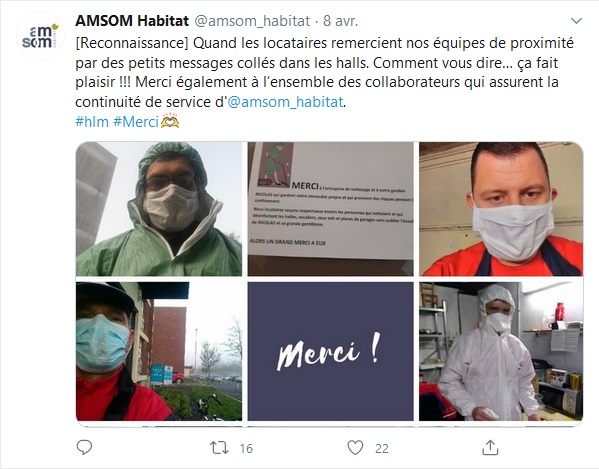Image resolution: width=599 pixels, height=469 pixels.
Task: Open the #hlm hashtag
Action: 92,122
